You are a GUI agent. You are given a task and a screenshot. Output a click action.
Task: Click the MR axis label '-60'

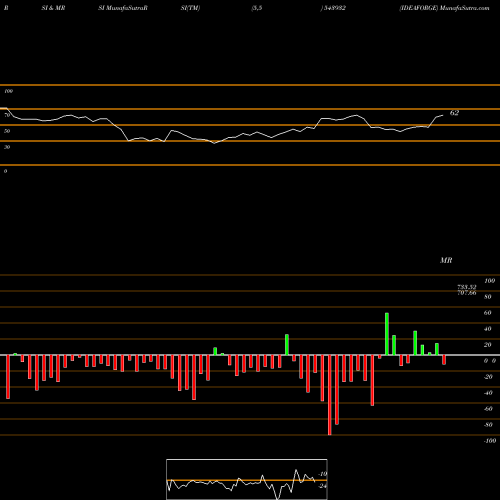pos(488,409)
